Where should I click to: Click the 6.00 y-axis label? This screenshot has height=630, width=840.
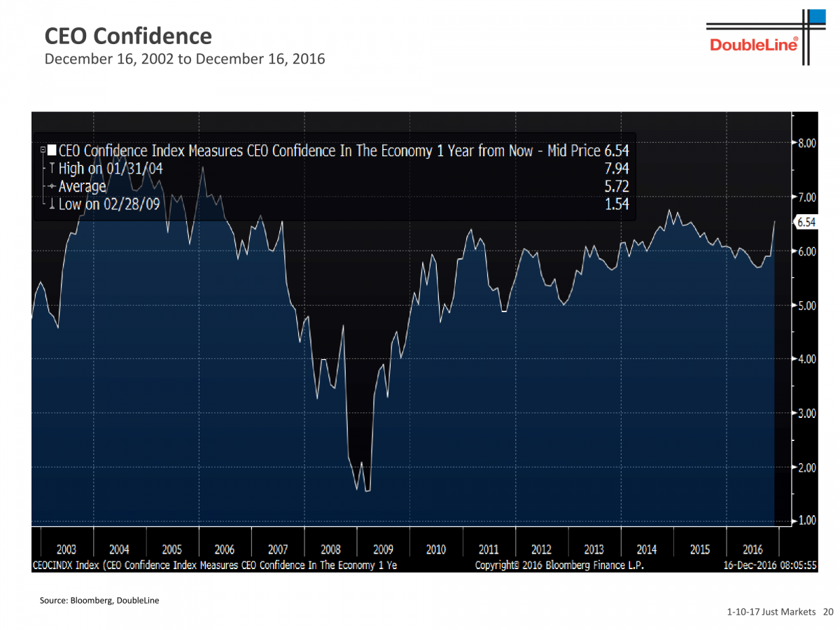pyautogui.click(x=808, y=251)
